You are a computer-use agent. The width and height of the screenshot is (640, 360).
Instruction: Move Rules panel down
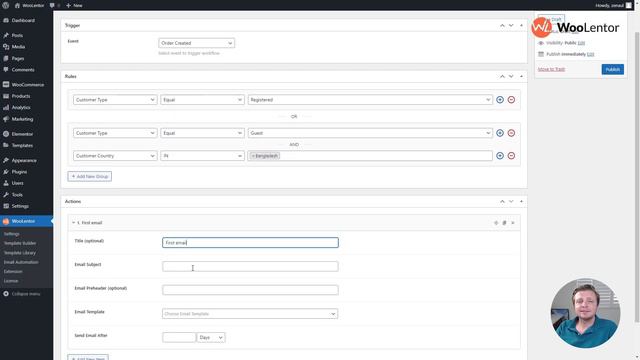511,76
